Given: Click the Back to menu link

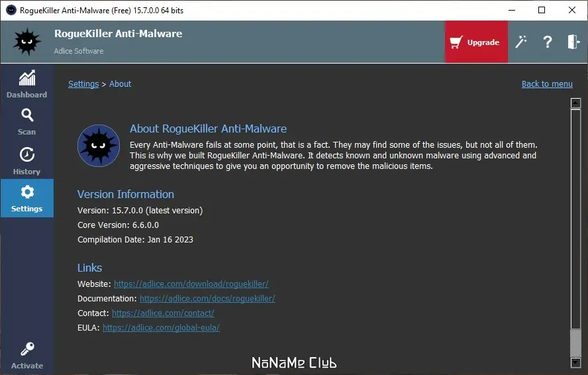Looking at the screenshot, I should click(x=547, y=83).
